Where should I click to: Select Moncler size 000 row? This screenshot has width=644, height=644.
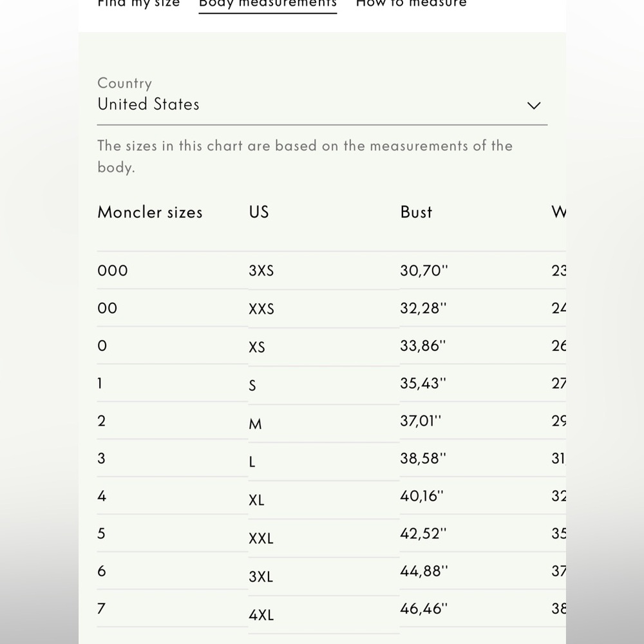[331, 270]
